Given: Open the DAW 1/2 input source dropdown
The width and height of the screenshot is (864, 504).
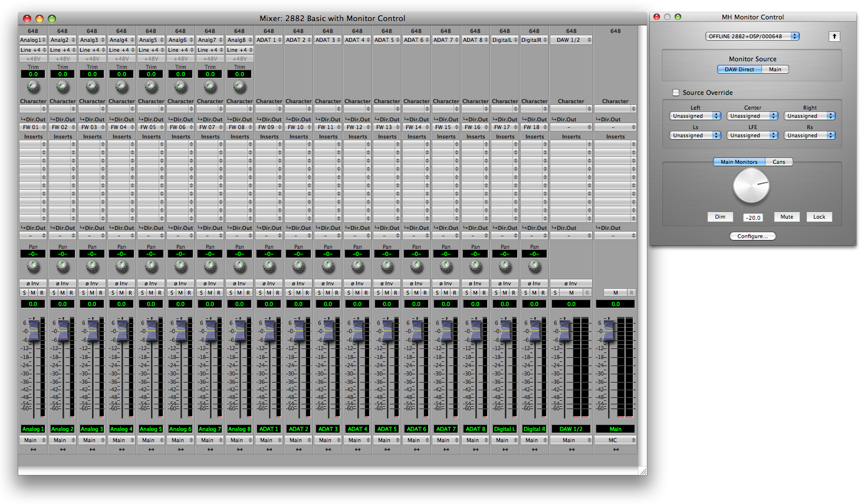Looking at the screenshot, I should coord(571,40).
